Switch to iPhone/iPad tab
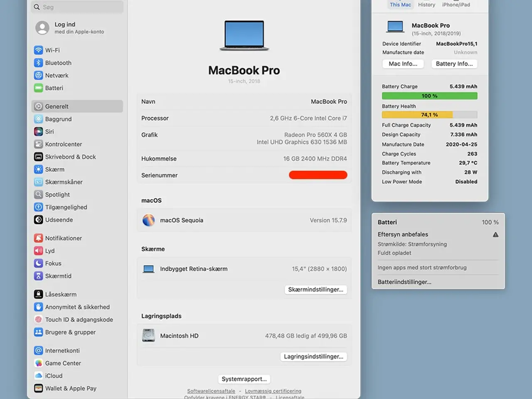This screenshot has width=532, height=399. pos(456,5)
